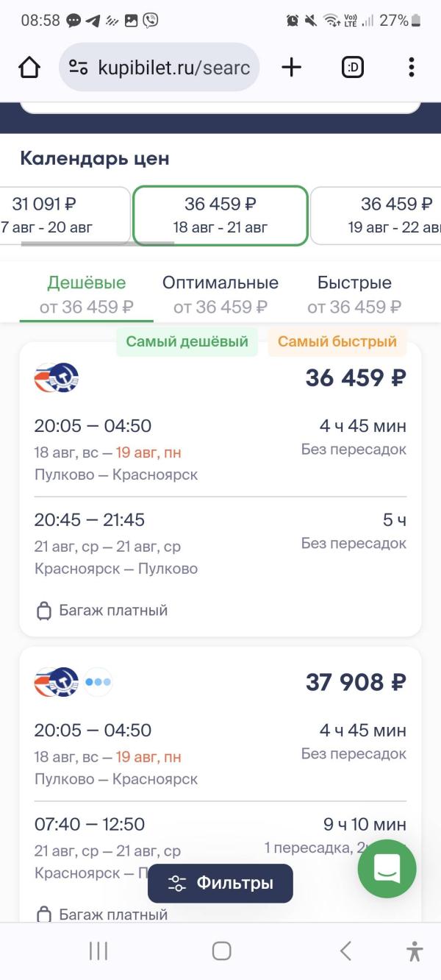Image resolution: width=441 pixels, height=980 pixels.
Task: Open a new browser tab
Action: click(x=292, y=68)
